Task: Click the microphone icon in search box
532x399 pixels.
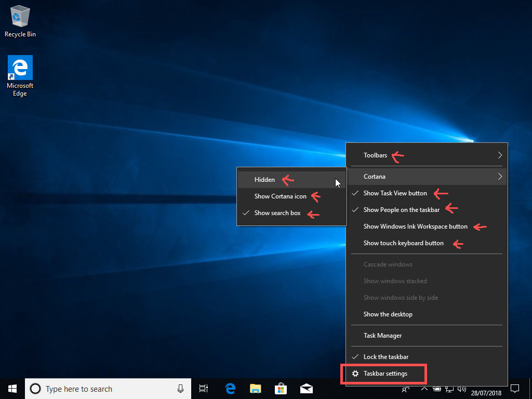Action: (180, 389)
